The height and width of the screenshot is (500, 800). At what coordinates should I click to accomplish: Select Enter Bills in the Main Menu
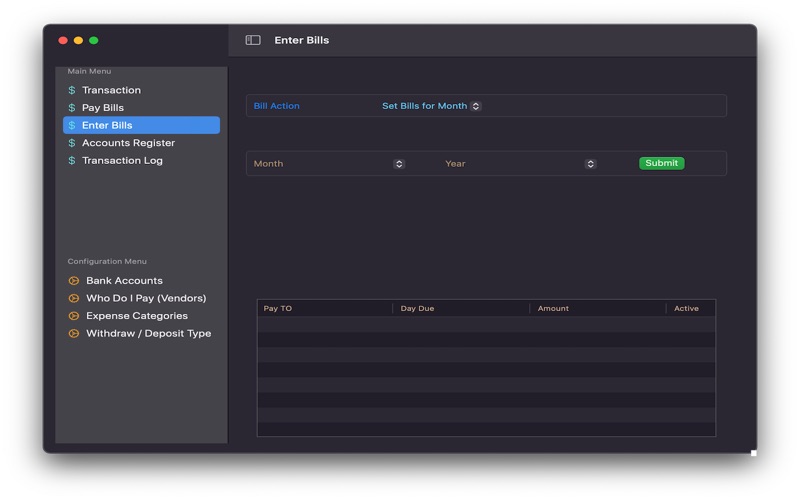coord(141,126)
